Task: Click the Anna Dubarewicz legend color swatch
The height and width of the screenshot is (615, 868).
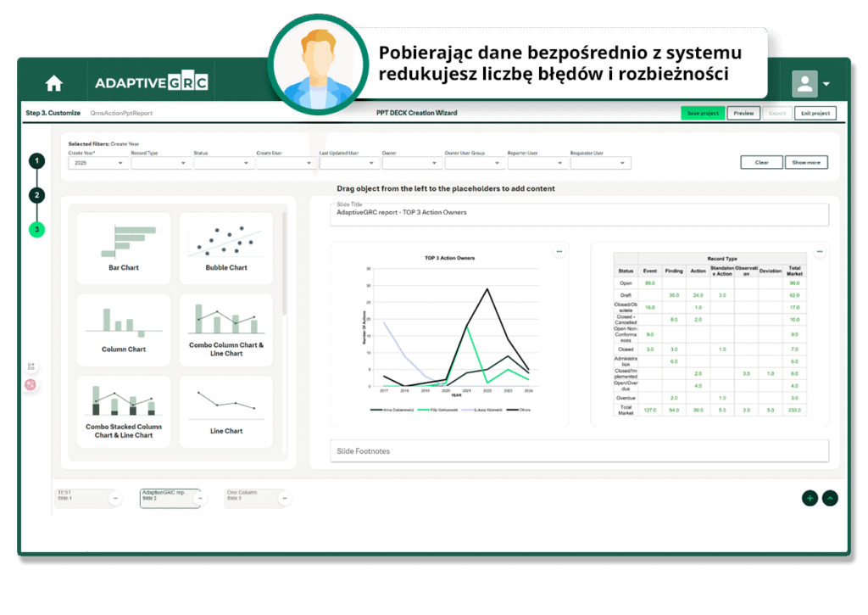Action: pos(376,409)
